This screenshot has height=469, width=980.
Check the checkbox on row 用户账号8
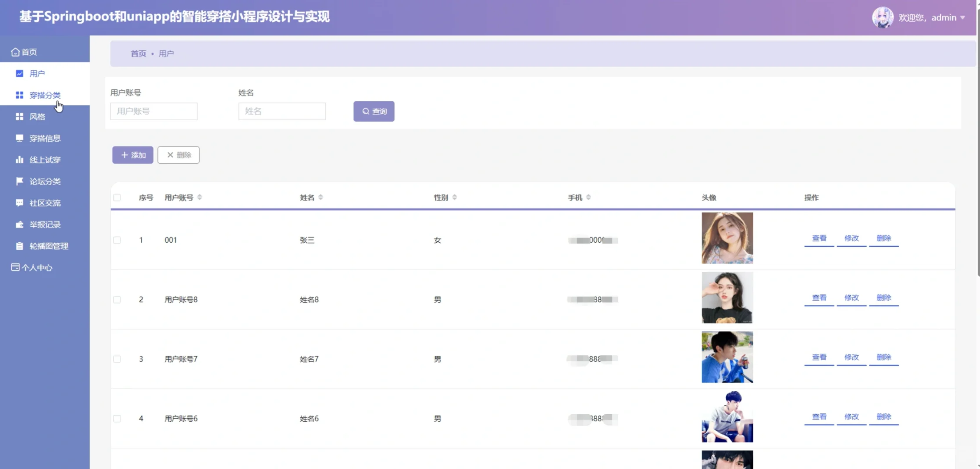point(117,299)
